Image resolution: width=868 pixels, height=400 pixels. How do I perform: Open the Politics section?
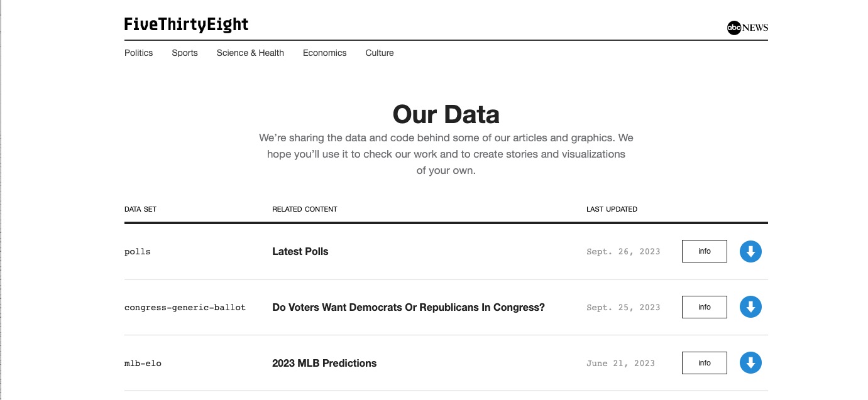pos(138,53)
